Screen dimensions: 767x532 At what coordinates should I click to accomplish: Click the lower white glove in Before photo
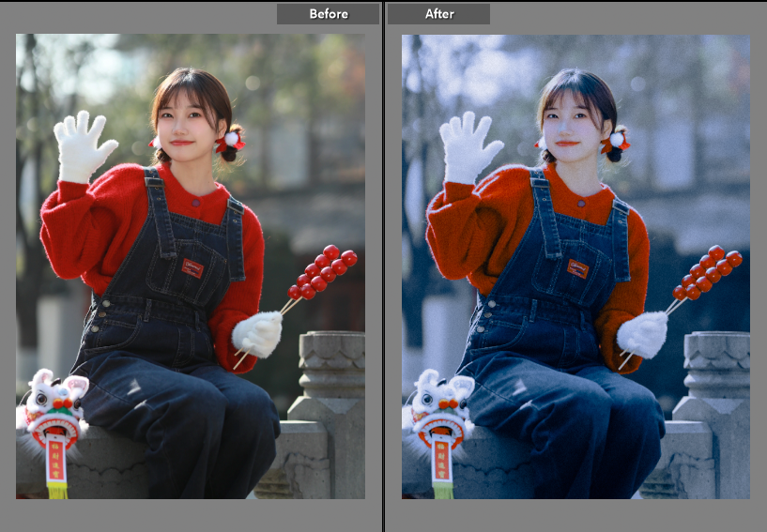257,333
